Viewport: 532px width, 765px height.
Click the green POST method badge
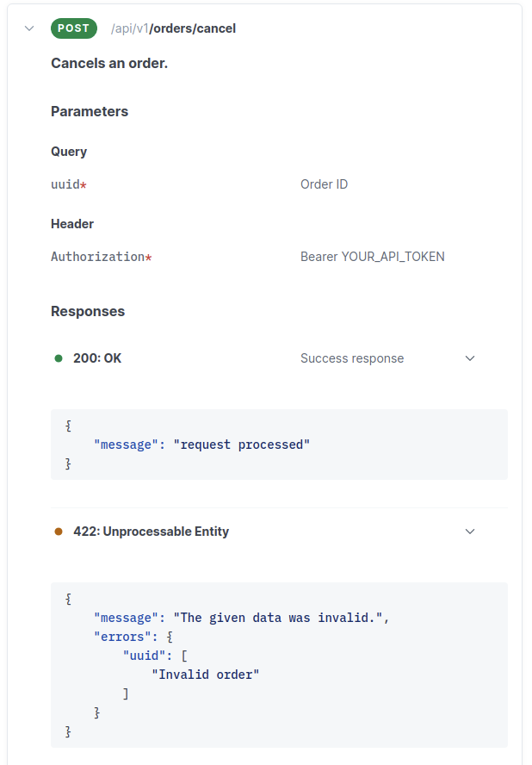74,28
